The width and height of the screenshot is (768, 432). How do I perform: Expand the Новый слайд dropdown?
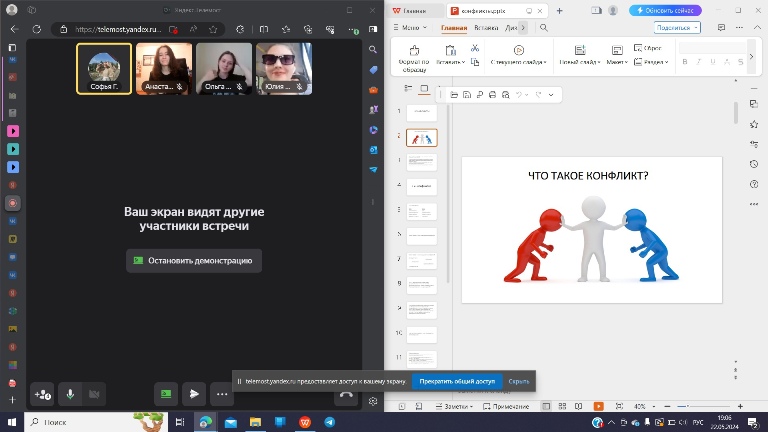[x=580, y=61]
